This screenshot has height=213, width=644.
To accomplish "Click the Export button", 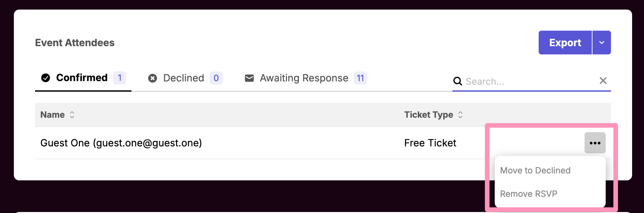I will 565,43.
